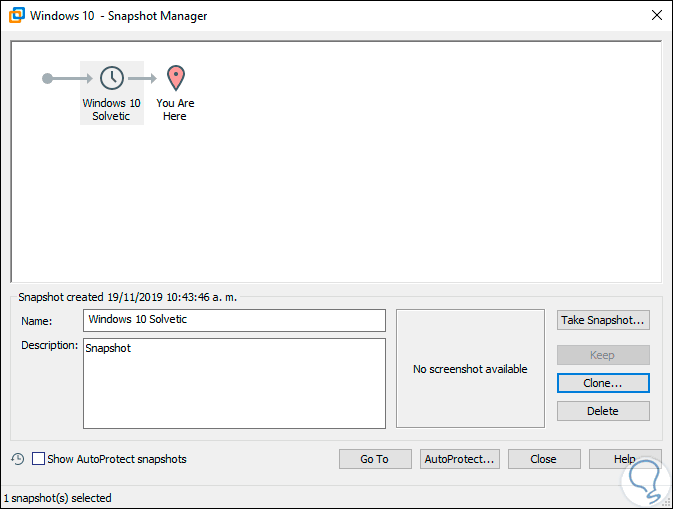Click empty space in the snapshot tree

click(400, 180)
